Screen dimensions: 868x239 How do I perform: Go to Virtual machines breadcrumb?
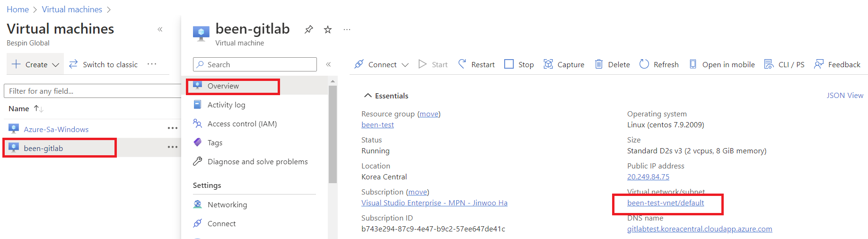[72, 9]
